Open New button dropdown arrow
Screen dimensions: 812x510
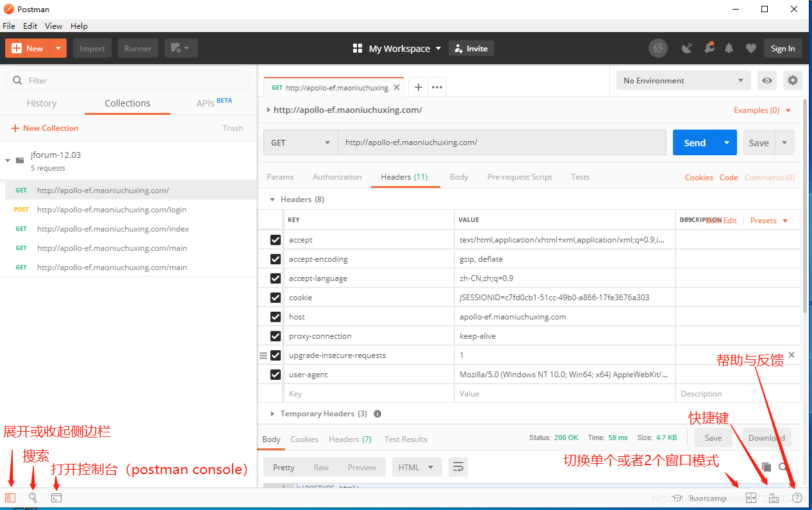tap(58, 48)
